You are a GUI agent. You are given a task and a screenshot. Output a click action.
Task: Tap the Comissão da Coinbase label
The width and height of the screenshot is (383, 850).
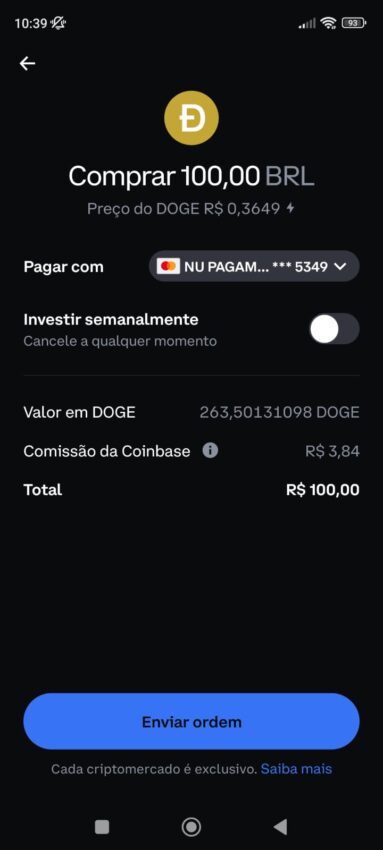point(107,451)
